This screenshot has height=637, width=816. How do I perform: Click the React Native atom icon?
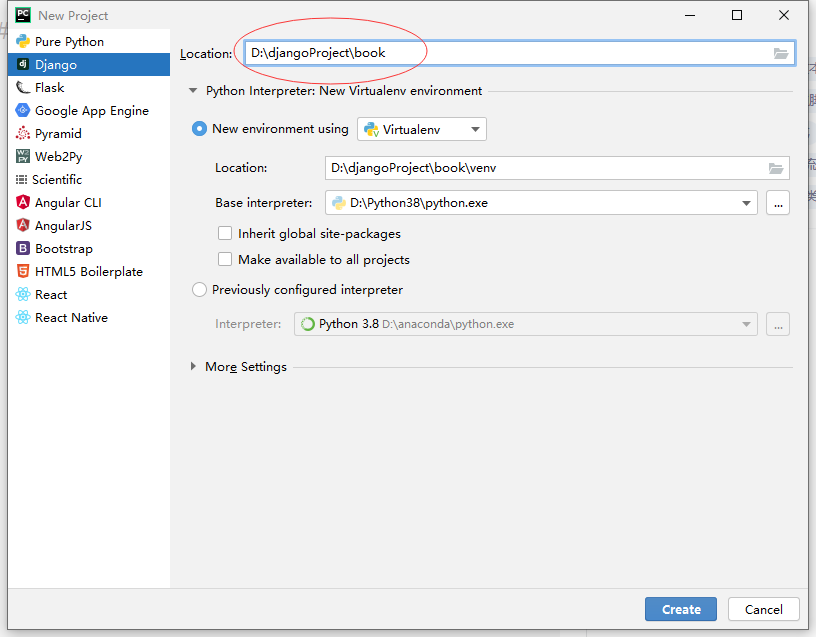point(23,317)
